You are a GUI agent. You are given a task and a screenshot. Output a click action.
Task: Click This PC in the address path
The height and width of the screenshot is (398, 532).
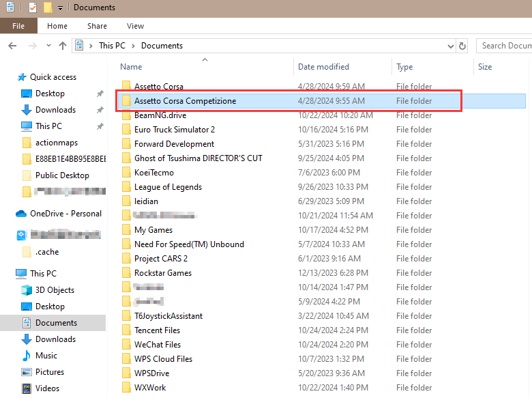click(x=112, y=46)
